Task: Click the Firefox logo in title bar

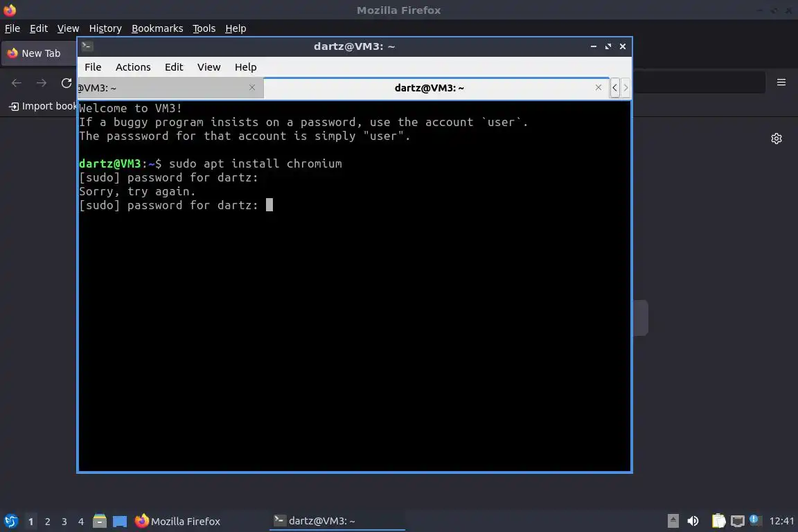Action: pyautogui.click(x=10, y=10)
